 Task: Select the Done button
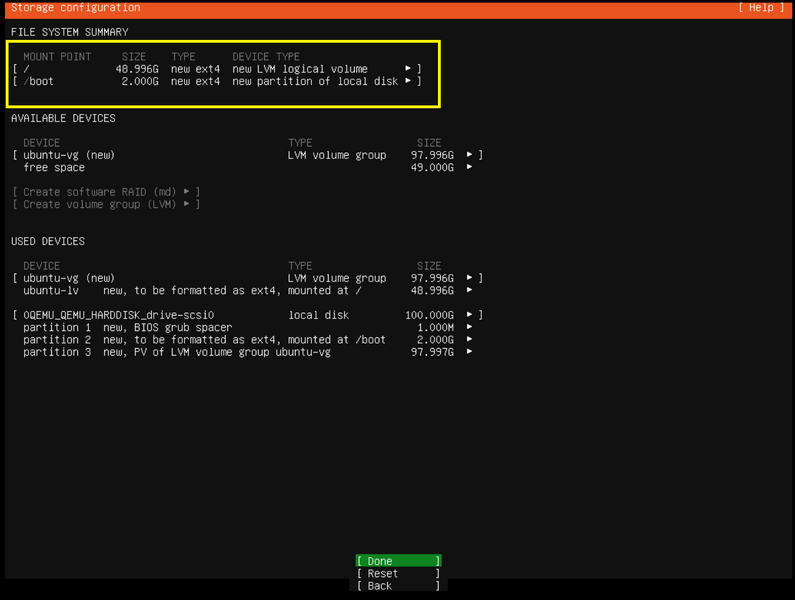tap(397, 561)
